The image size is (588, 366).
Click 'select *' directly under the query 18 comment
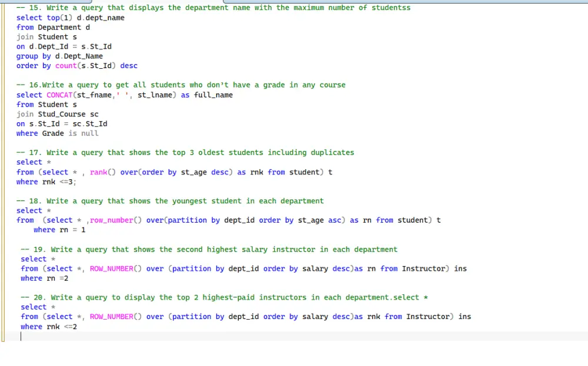click(x=34, y=210)
